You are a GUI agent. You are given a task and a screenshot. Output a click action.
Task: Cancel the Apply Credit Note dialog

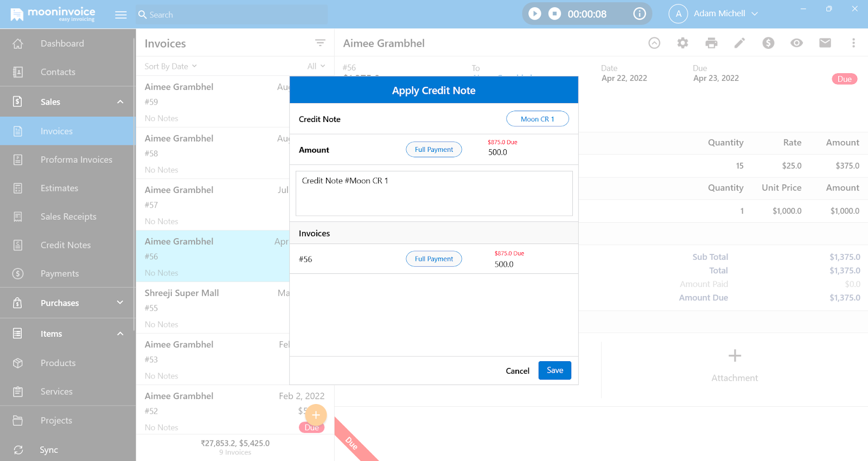(518, 371)
